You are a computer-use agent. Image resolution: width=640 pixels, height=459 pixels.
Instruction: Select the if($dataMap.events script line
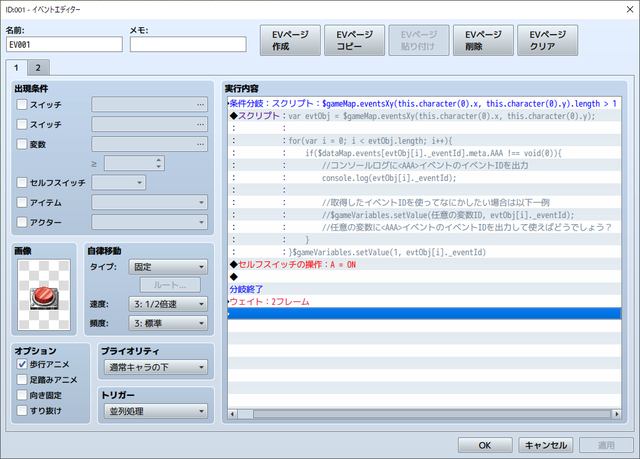coord(424,153)
